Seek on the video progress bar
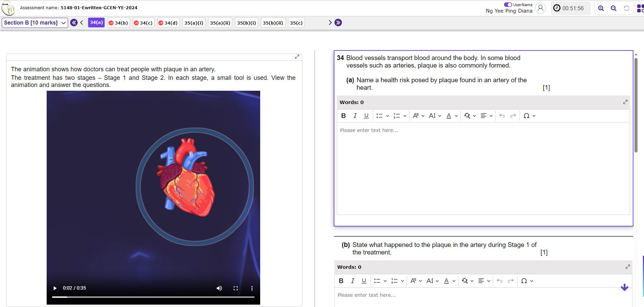Viewport: 644px width, 307px height. point(153,297)
